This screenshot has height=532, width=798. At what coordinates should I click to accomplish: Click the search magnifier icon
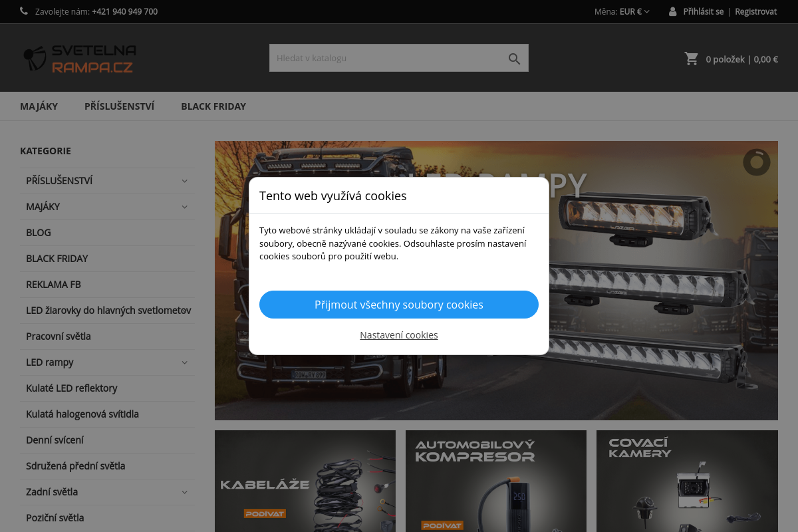point(514,59)
